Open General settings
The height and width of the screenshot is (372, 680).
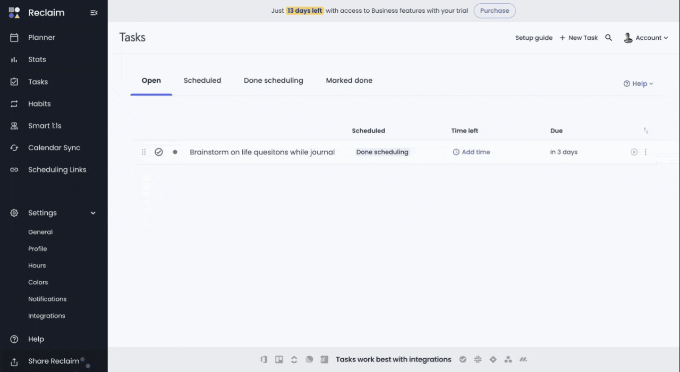pyautogui.click(x=40, y=232)
